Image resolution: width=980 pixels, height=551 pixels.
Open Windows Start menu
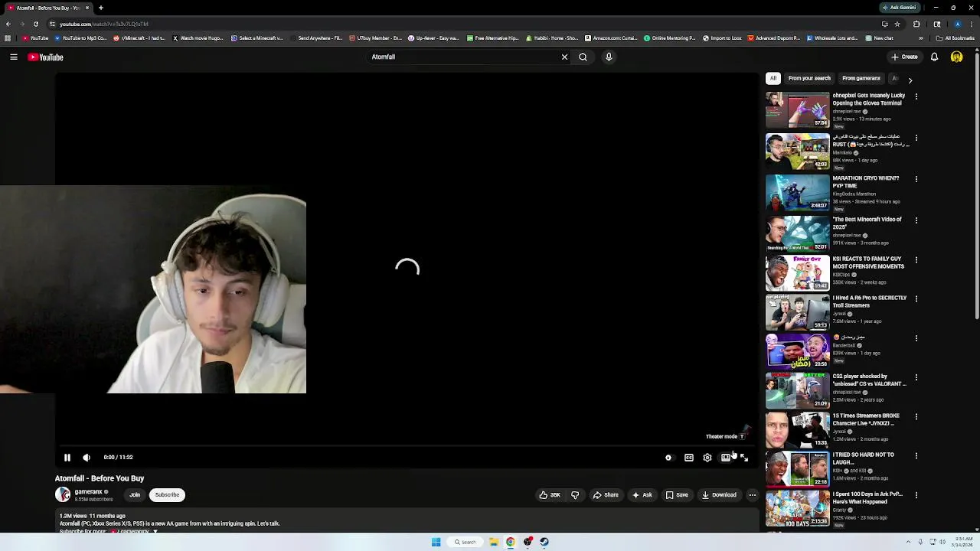coord(436,542)
